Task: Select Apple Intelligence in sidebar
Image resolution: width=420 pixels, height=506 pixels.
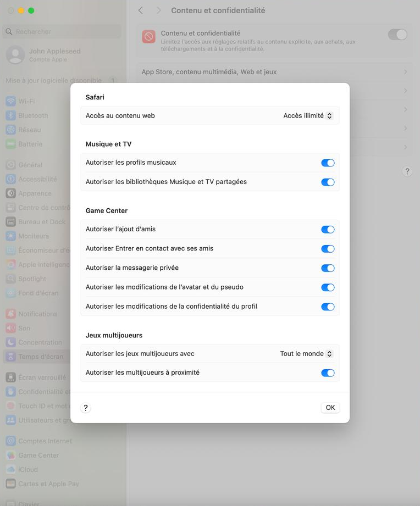Action: 37,265
